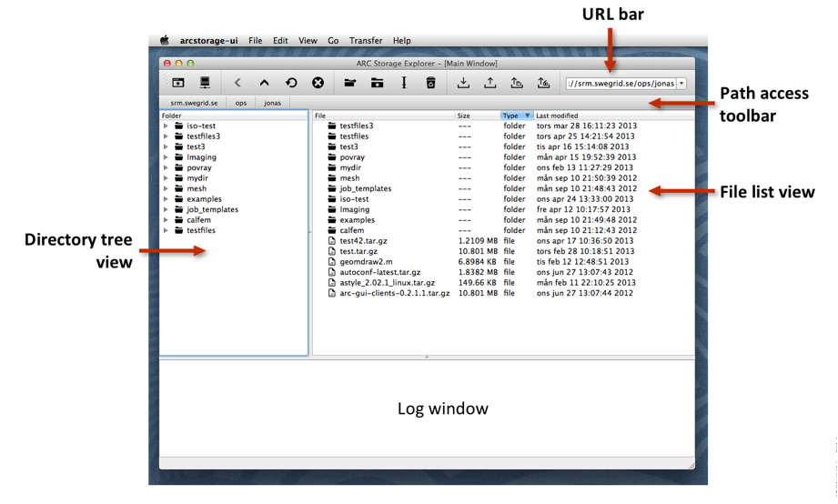Open the Apple menu
Viewport: 838px width, 504px height.
coord(165,40)
